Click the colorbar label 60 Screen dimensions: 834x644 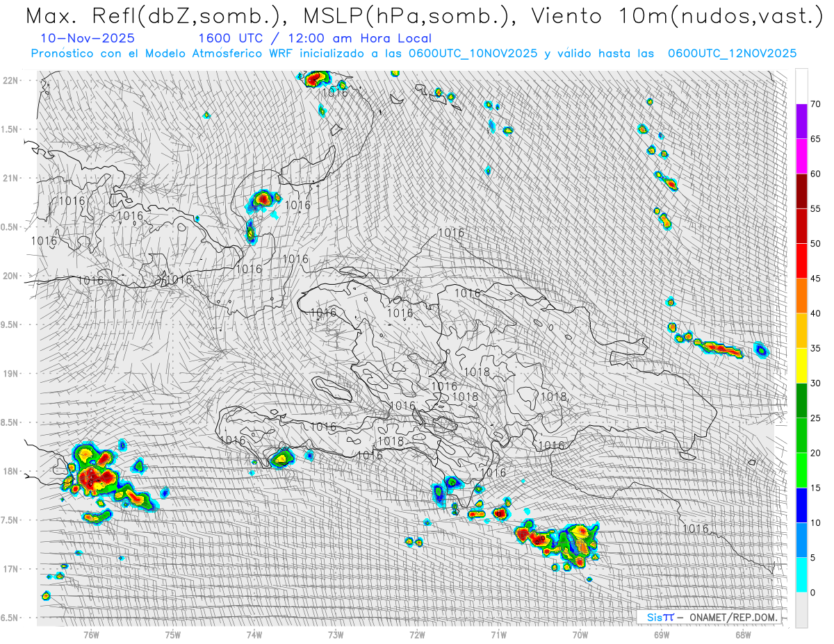coord(815,174)
